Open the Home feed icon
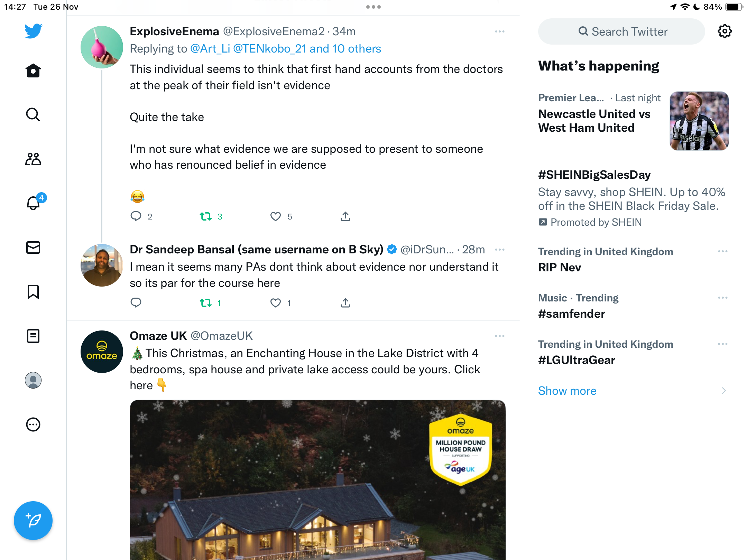Image resolution: width=747 pixels, height=560 pixels. 33,71
